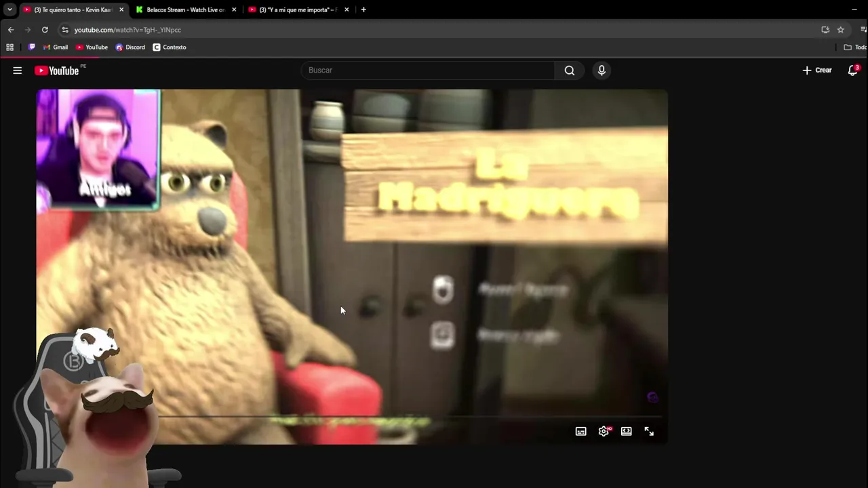Screen dimensions: 868x488
Task: Go to YouTube home via logo
Action: [57, 70]
